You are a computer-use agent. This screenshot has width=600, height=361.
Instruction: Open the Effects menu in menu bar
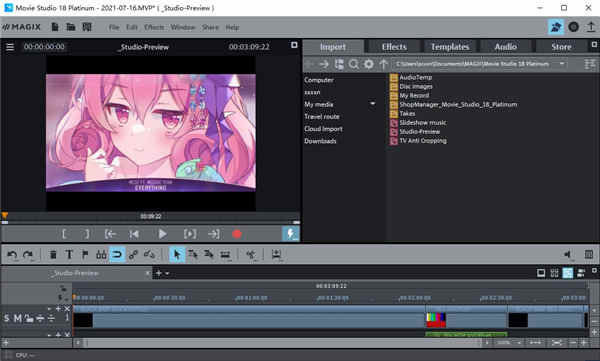[154, 27]
